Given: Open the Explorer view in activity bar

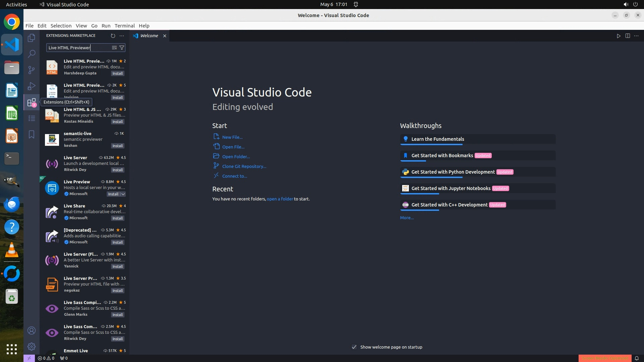Looking at the screenshot, I should (32, 38).
